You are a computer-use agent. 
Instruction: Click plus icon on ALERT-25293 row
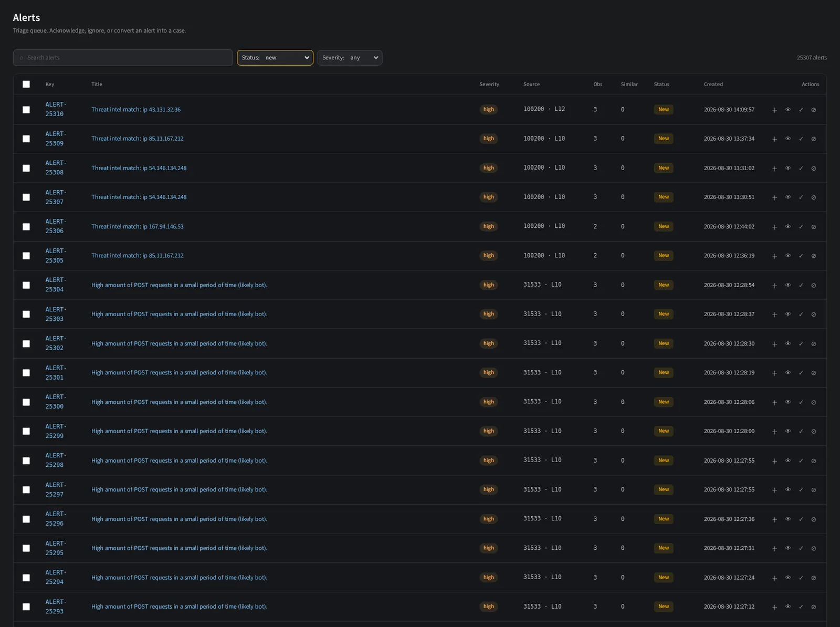coord(774,607)
